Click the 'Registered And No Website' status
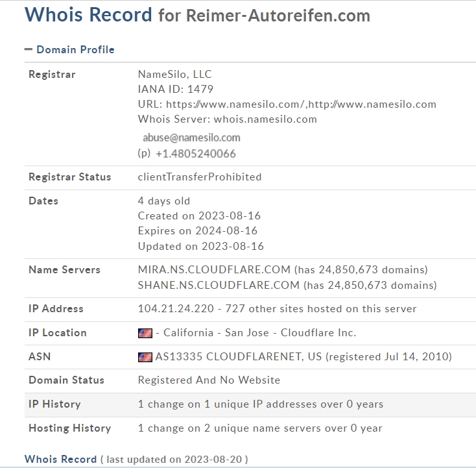Image resolution: width=476 pixels, height=468 pixels. coord(209,380)
